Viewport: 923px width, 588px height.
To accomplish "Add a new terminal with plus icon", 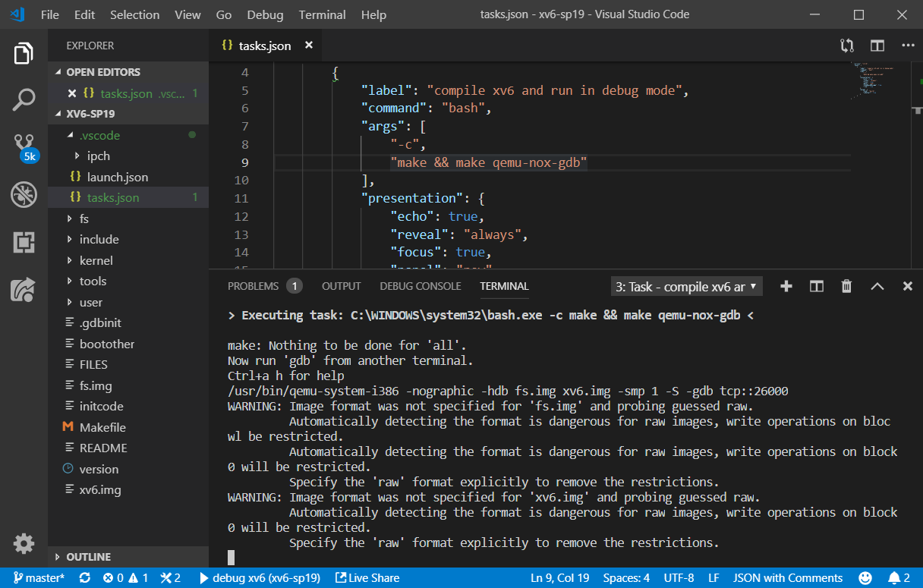I will [x=786, y=286].
